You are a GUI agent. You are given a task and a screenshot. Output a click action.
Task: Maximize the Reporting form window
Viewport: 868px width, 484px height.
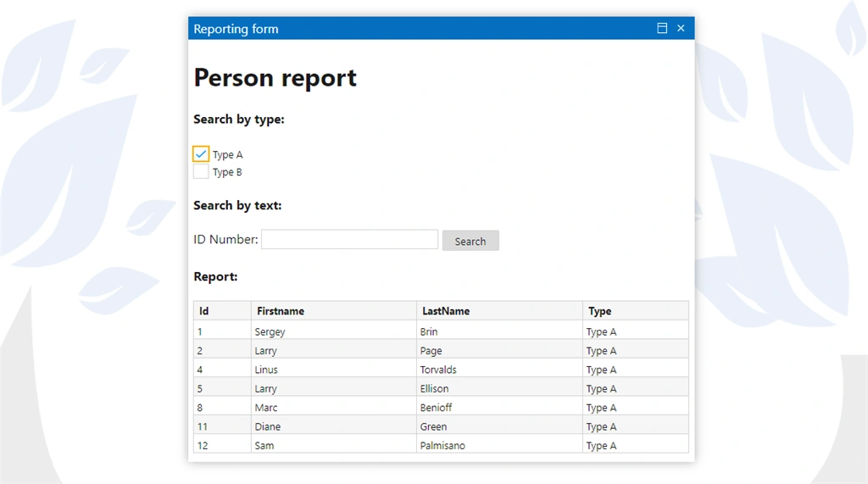[662, 28]
